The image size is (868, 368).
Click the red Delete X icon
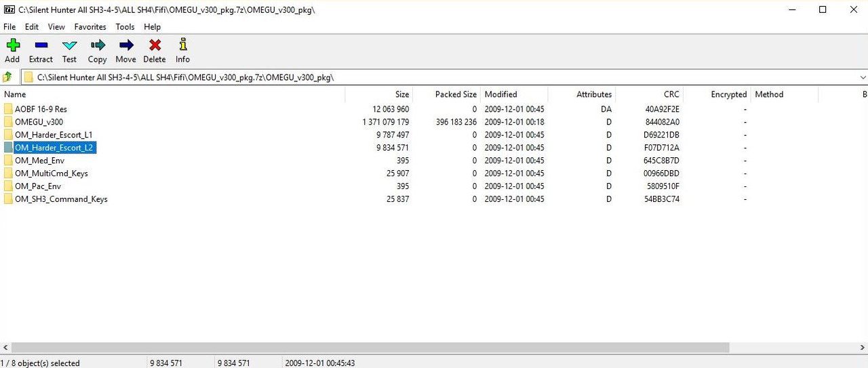pos(155,45)
